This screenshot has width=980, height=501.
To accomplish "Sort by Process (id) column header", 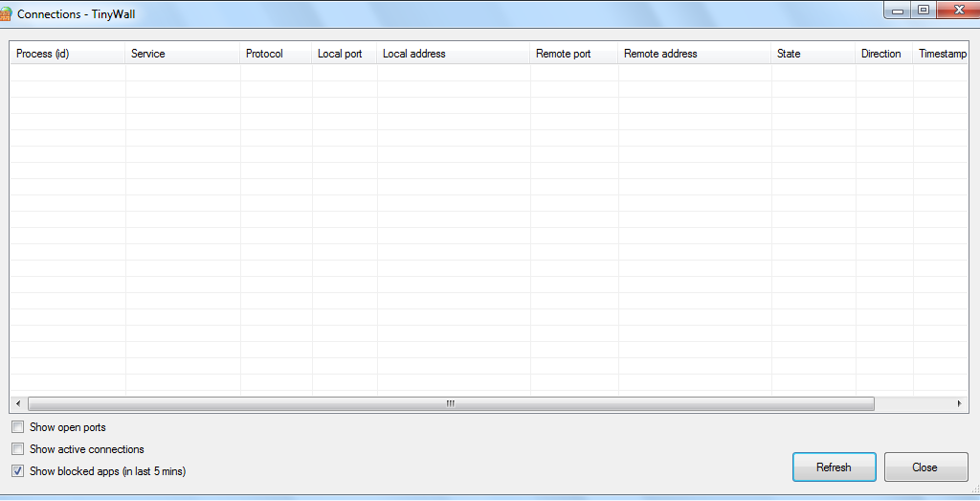I will click(68, 53).
